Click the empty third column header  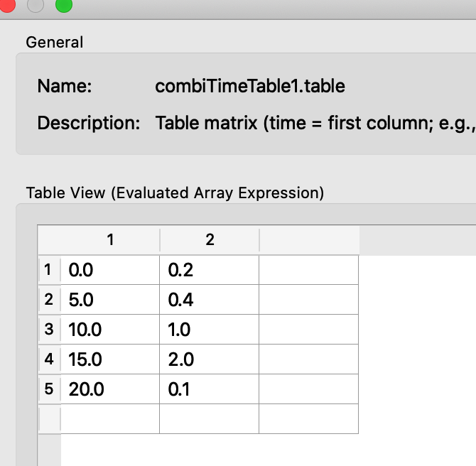(309, 240)
